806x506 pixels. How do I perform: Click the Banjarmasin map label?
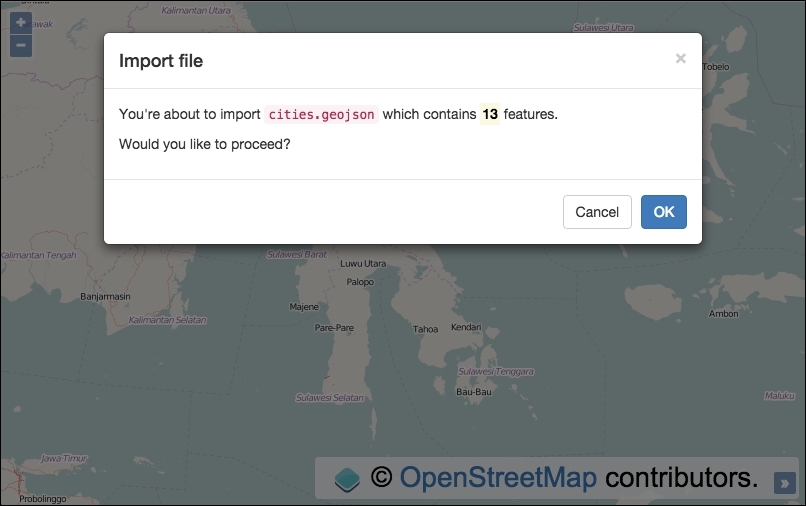coord(105,297)
